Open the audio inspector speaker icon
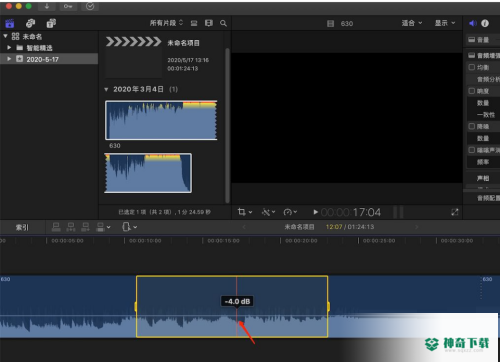This screenshot has width=500, height=362. click(472, 23)
